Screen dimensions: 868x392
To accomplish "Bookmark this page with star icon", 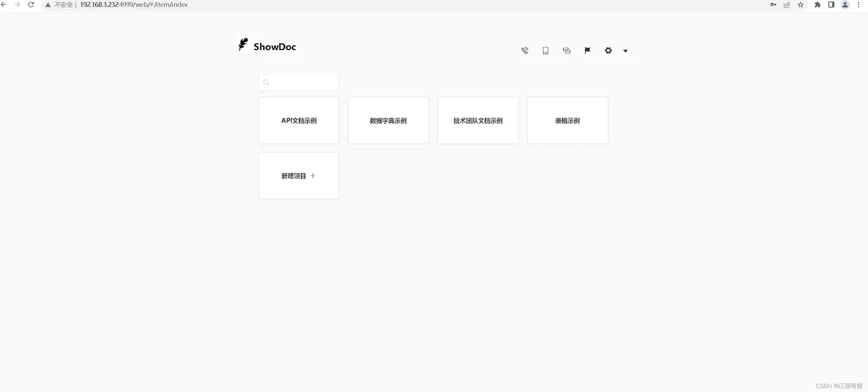I will [x=800, y=4].
